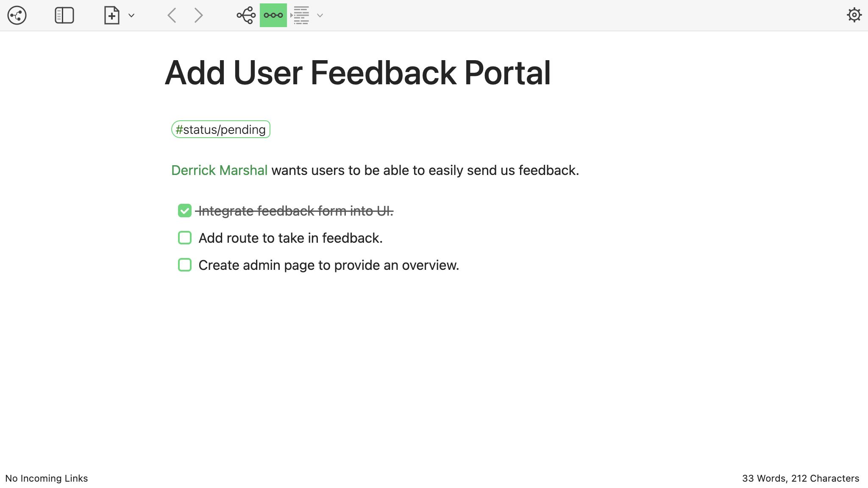The width and height of the screenshot is (868, 488).
Task: Check the Create admin page task
Action: [x=185, y=265]
